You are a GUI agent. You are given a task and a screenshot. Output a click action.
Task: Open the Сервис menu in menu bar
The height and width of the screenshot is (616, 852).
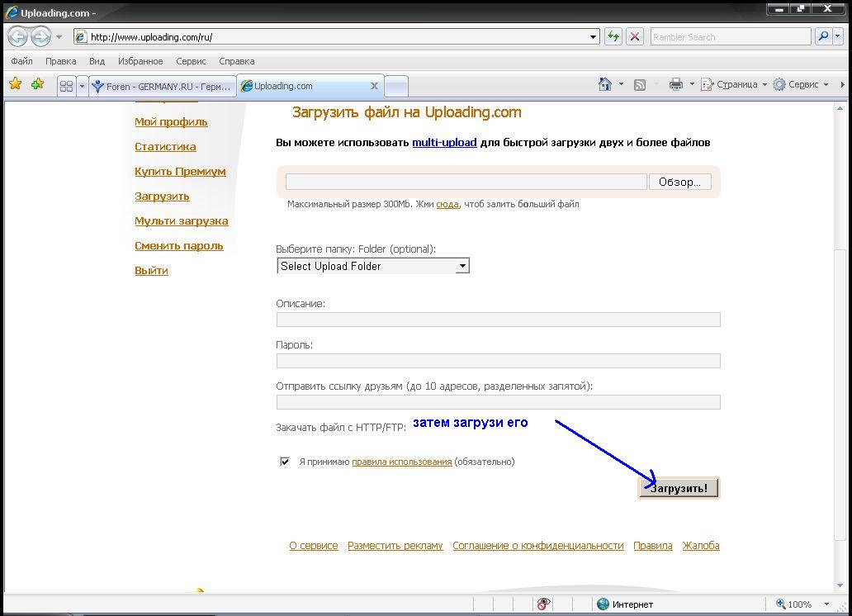coord(191,61)
